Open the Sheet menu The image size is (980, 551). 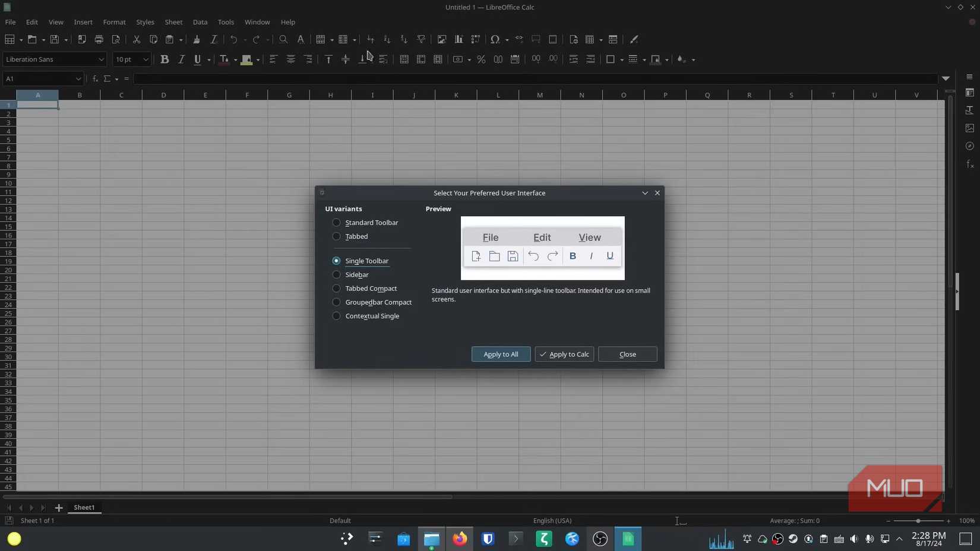click(173, 22)
